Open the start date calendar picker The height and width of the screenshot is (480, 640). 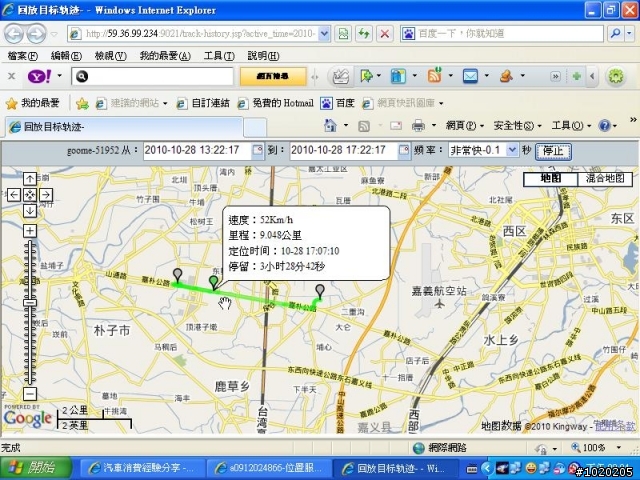(x=258, y=150)
